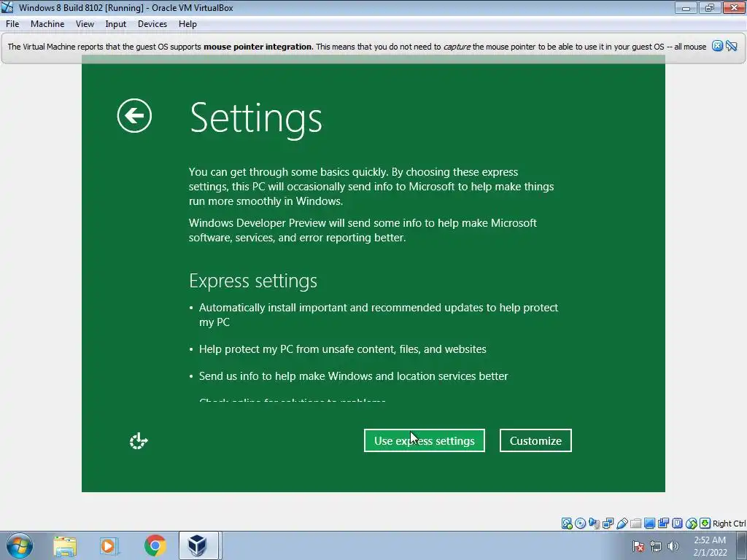Click the hard disk activity status icon
Screen dimensions: 747x560
pos(567,524)
